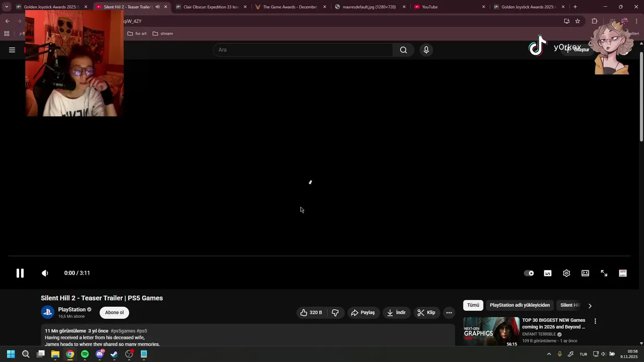Show hidden system tray icons

click(x=549, y=354)
